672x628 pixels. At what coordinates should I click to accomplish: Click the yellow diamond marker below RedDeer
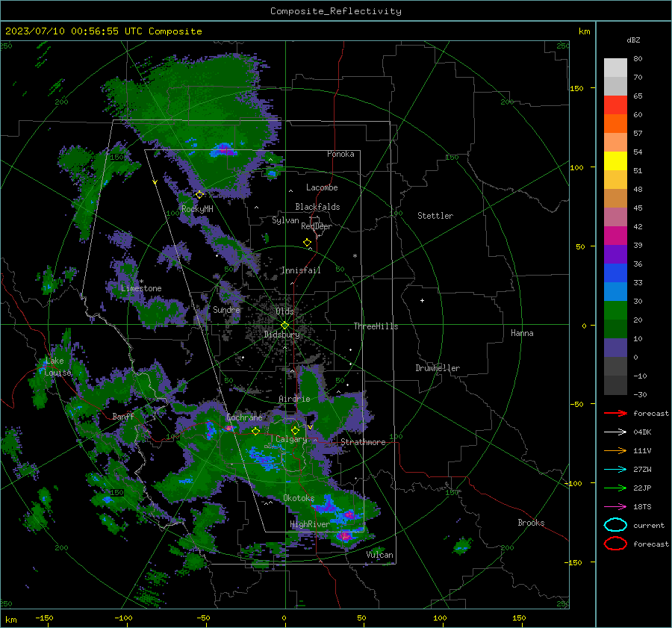click(307, 243)
